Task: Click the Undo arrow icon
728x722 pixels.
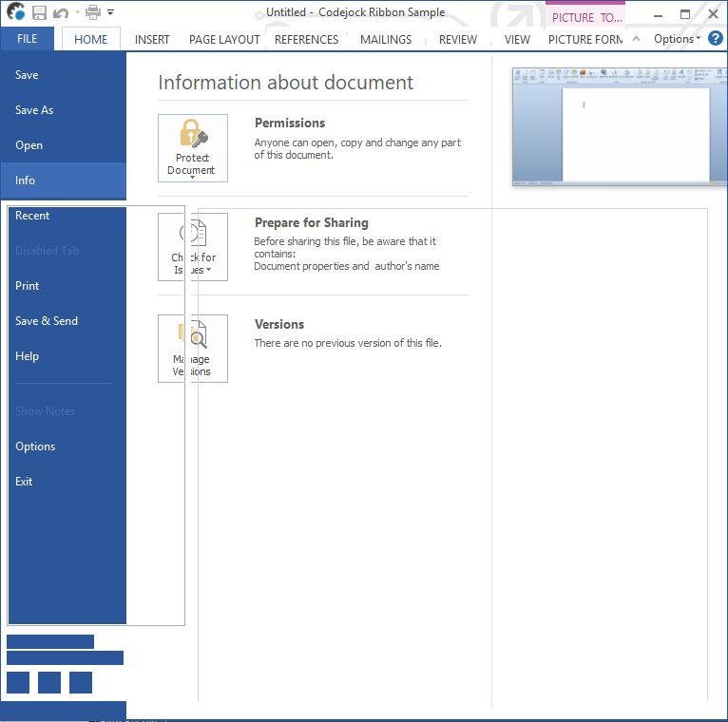Action: pos(61,12)
